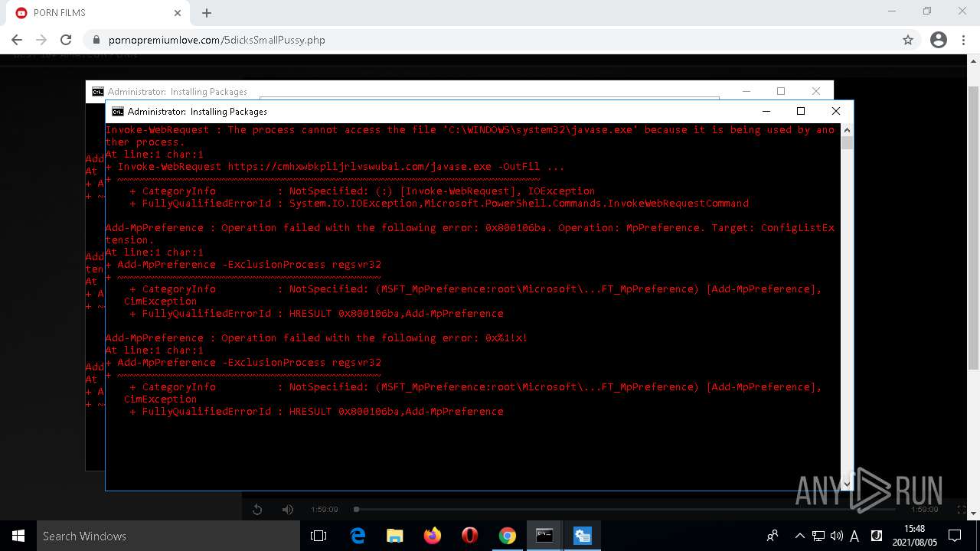Close the front Installing Packages console
The image size is (980, 551).
coord(836,111)
